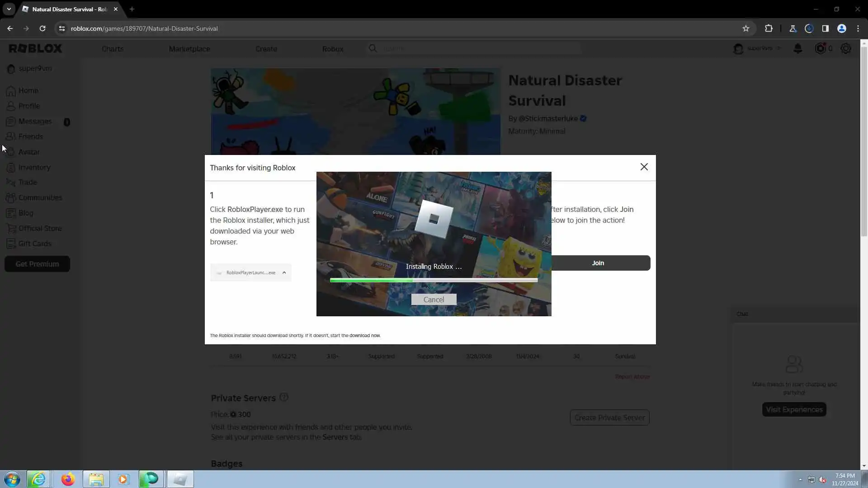The image size is (868, 488).
Task: Open the notifications bell icon
Action: pos(798,48)
